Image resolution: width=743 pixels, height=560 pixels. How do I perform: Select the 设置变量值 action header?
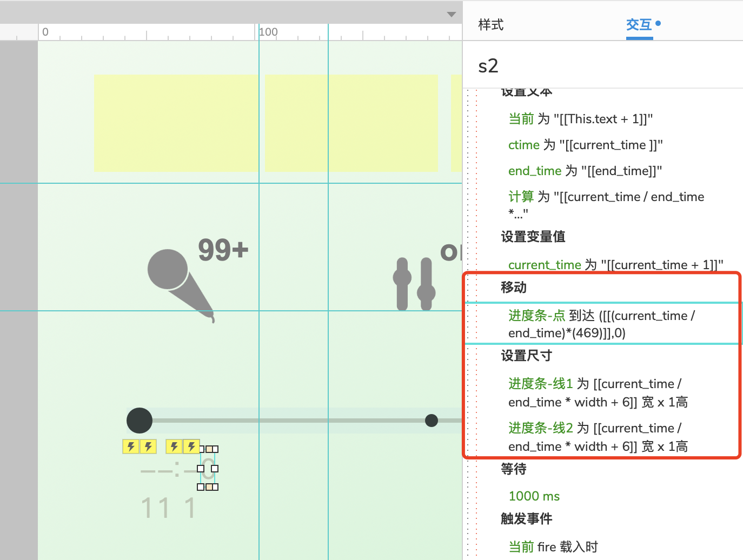click(x=533, y=237)
